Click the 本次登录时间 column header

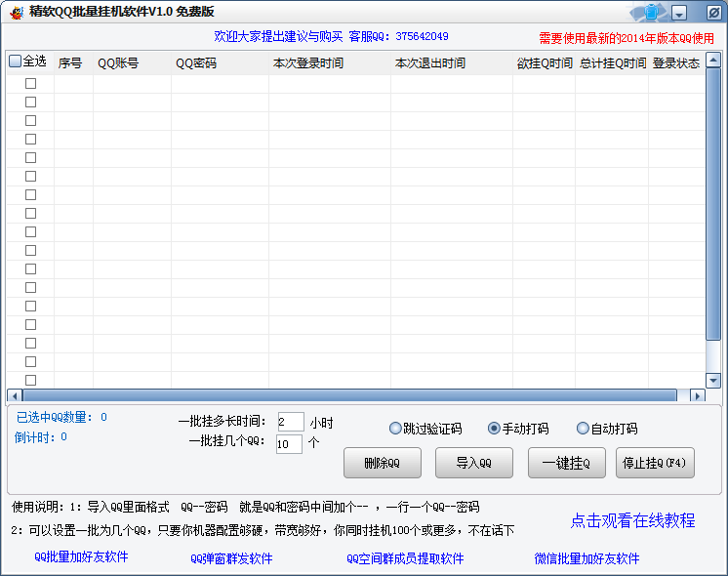pos(330,63)
